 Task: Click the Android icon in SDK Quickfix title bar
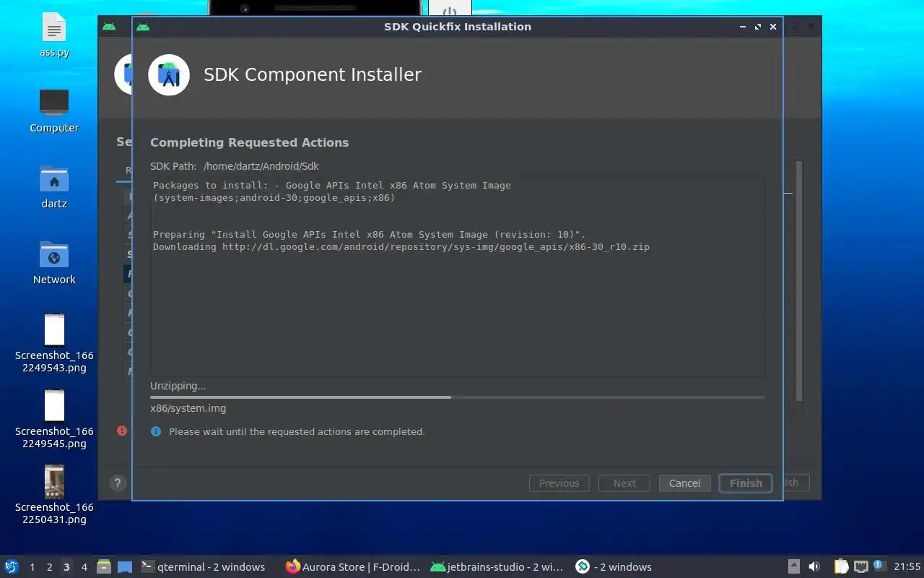pyautogui.click(x=143, y=27)
